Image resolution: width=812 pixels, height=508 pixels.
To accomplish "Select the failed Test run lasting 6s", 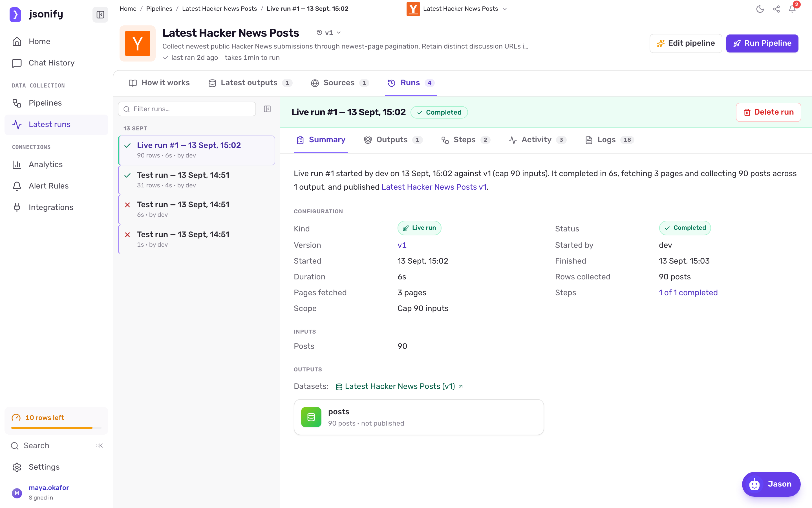I will (x=197, y=209).
